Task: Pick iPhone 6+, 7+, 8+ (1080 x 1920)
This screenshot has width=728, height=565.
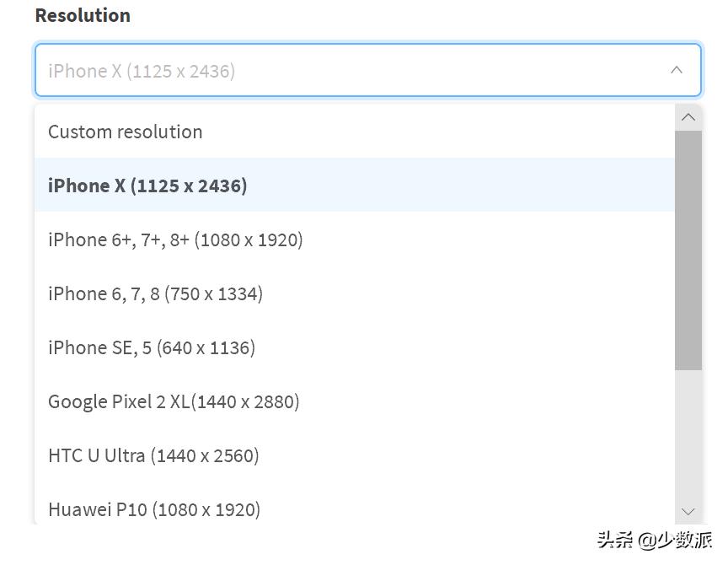Action: pyautogui.click(x=175, y=239)
